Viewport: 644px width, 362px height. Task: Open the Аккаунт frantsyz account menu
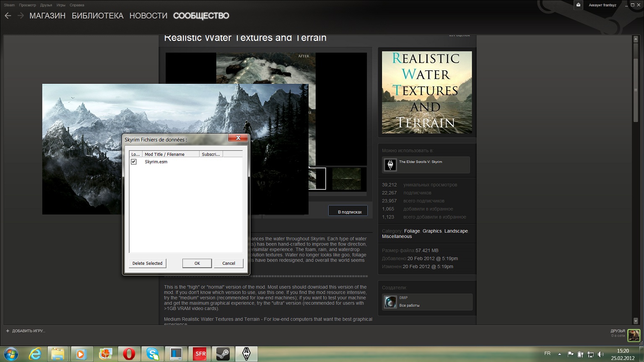point(602,5)
